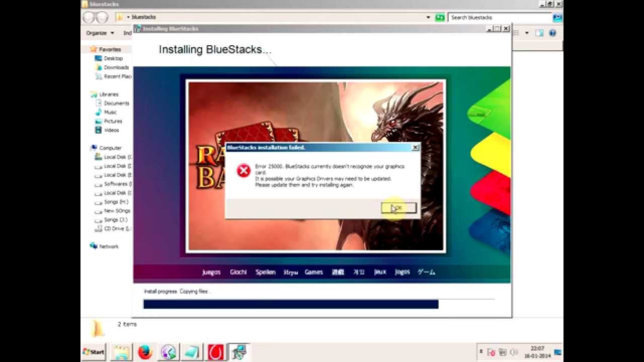This screenshot has width=644, height=362.
Task: Click the bluestacks address bar path
Action: point(143,17)
